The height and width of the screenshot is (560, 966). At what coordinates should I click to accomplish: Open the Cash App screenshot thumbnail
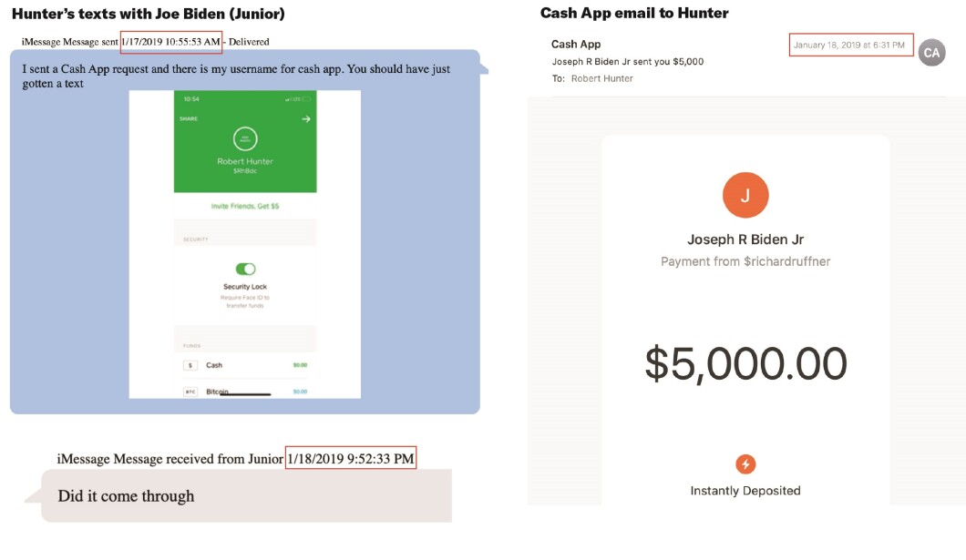click(244, 244)
